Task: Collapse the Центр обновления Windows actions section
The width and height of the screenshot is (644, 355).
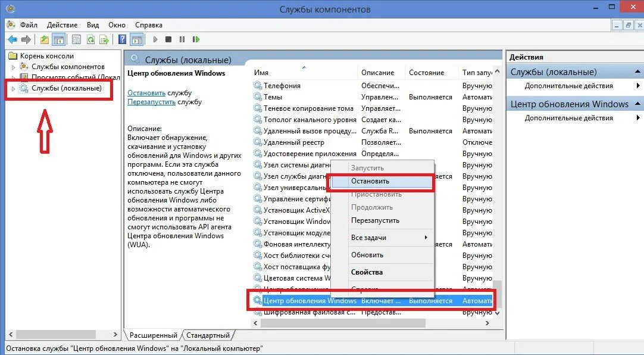Action: coord(637,104)
